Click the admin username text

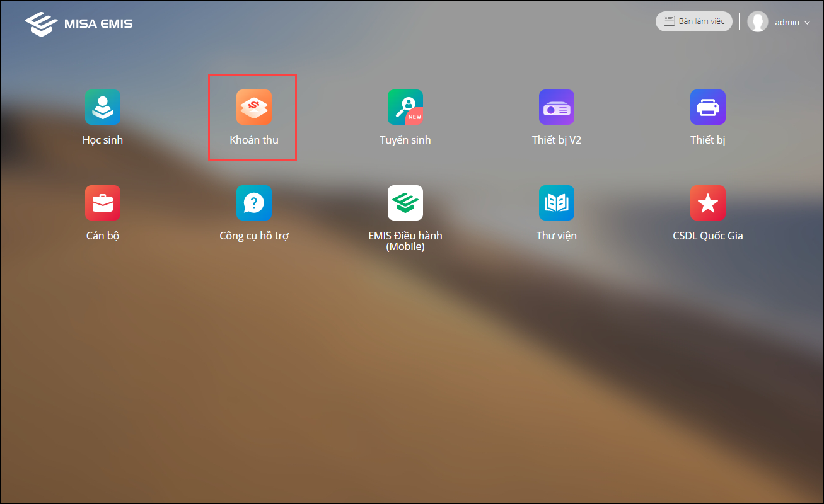pos(787,22)
